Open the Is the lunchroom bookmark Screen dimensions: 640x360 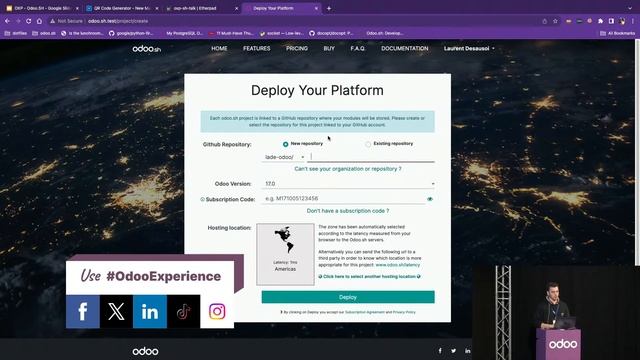click(82, 33)
